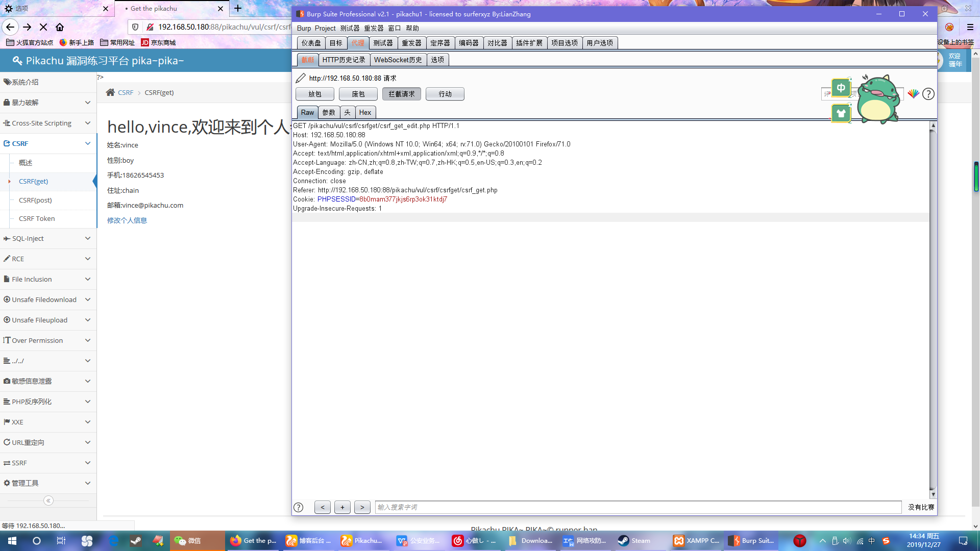Viewport: 980px width, 551px height.
Task: Open Steam from the Windows taskbar
Action: 634,541
